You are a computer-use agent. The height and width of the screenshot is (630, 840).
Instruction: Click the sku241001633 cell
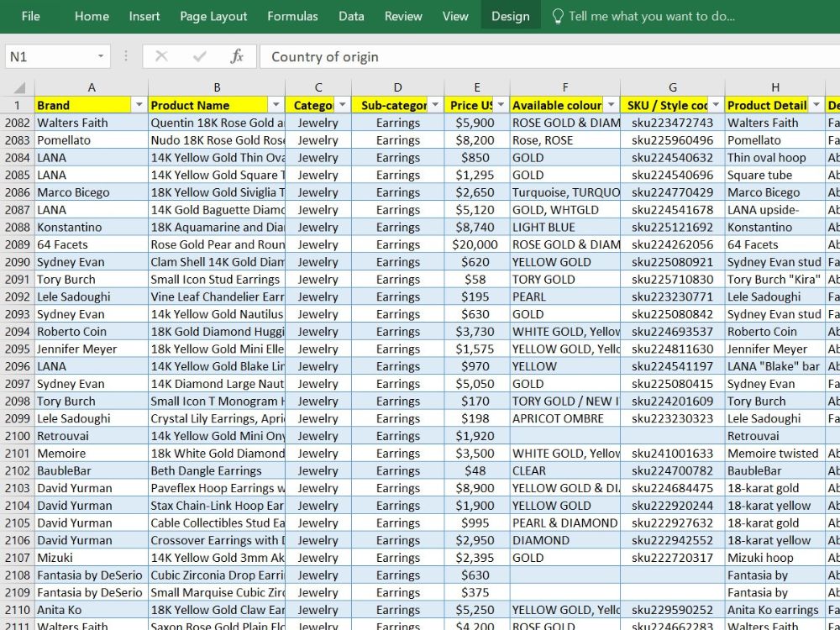click(672, 454)
